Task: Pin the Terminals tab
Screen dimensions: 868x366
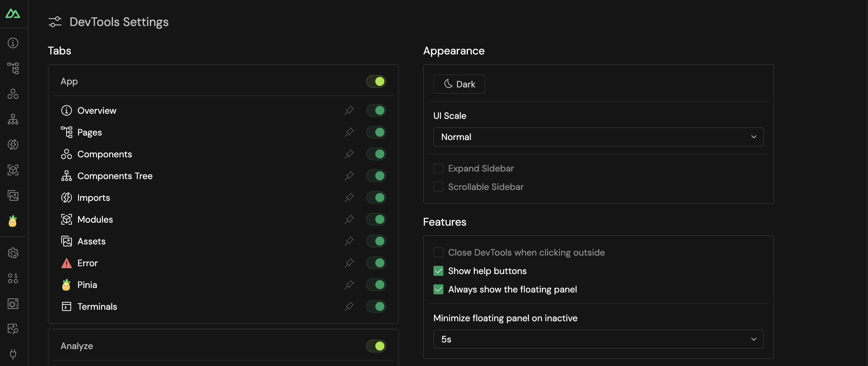Action: [x=349, y=306]
